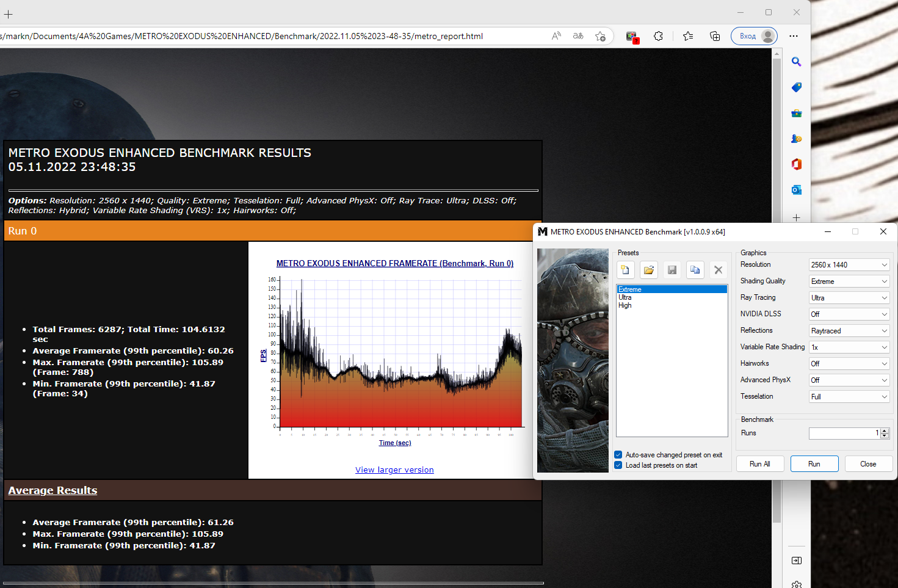
Task: Add this page to favorites star icon
Action: pyautogui.click(x=601, y=36)
